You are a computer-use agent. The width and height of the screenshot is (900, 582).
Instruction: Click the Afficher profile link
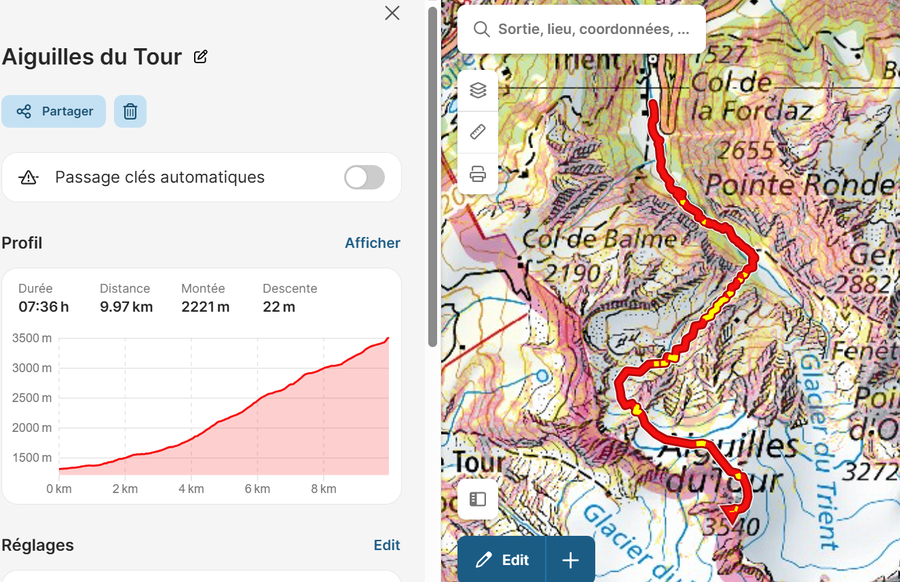[372, 243]
